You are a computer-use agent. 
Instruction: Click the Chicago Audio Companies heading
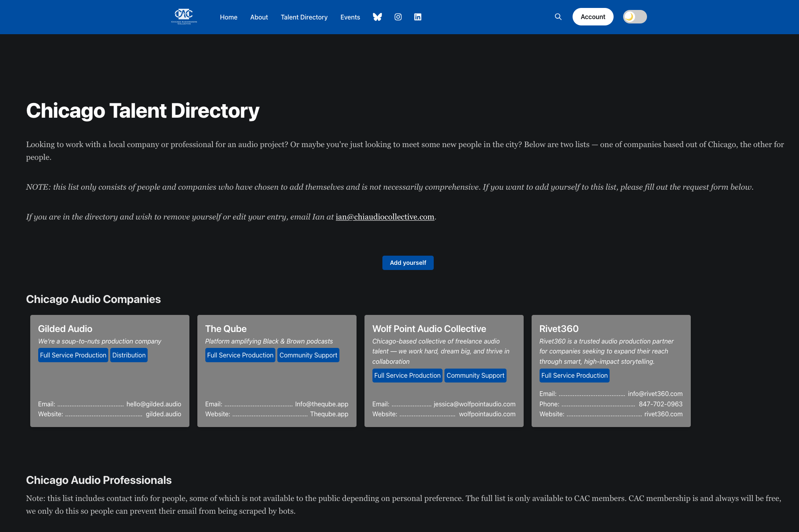click(94, 299)
